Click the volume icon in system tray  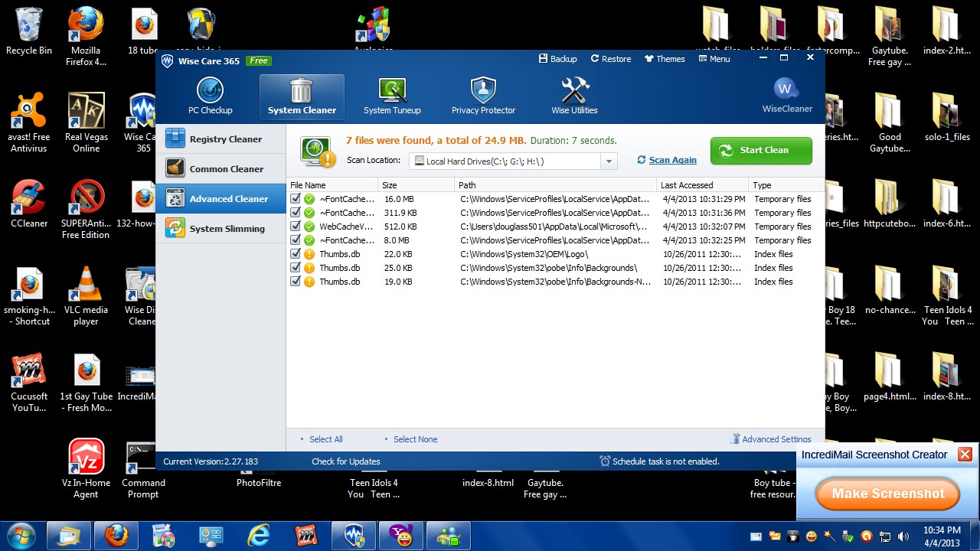coord(903,536)
